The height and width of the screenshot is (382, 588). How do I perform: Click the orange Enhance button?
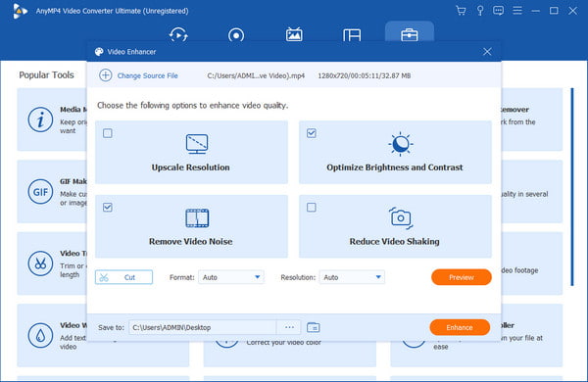pyautogui.click(x=460, y=328)
